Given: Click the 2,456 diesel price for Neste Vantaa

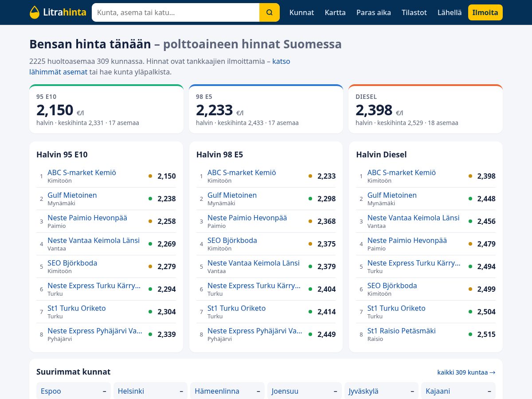Looking at the screenshot, I should tap(486, 221).
